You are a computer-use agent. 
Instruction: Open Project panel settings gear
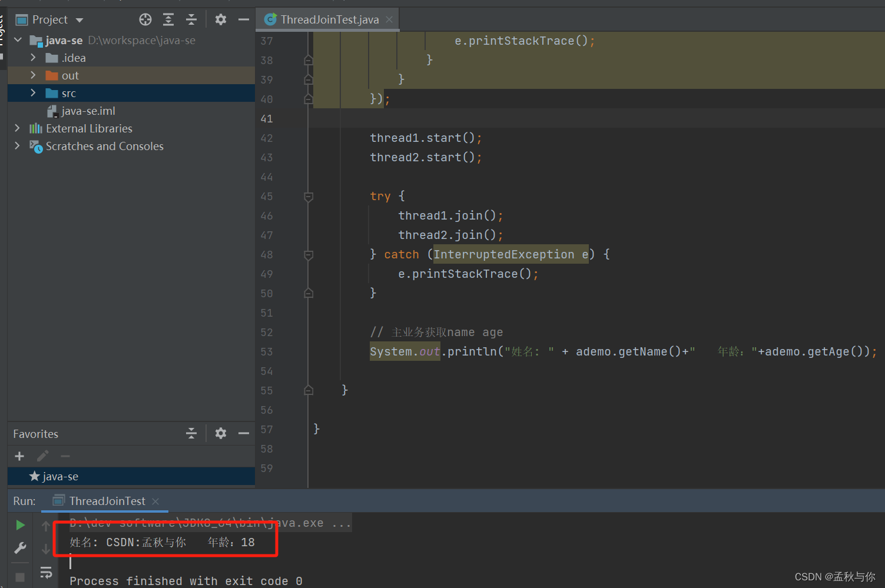[x=221, y=20]
